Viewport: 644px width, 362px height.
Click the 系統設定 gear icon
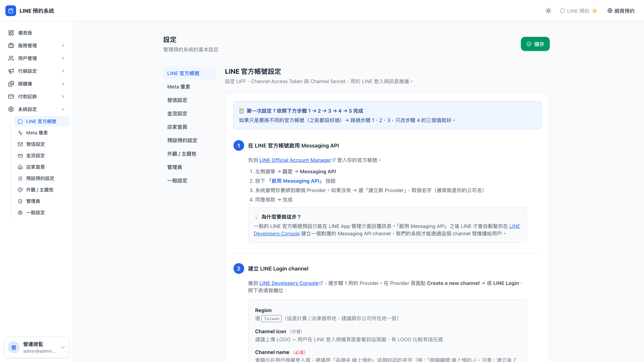pos(11,109)
